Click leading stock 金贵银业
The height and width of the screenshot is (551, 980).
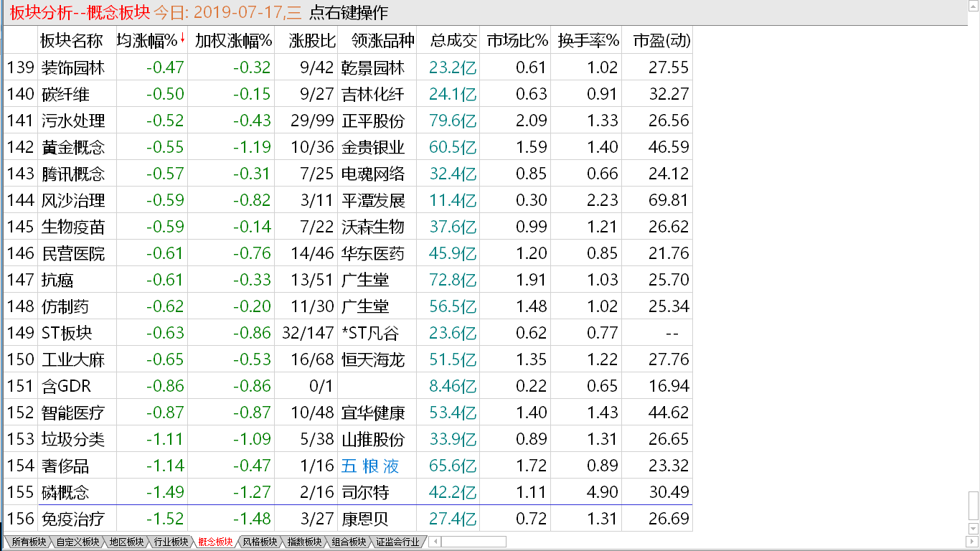[373, 147]
